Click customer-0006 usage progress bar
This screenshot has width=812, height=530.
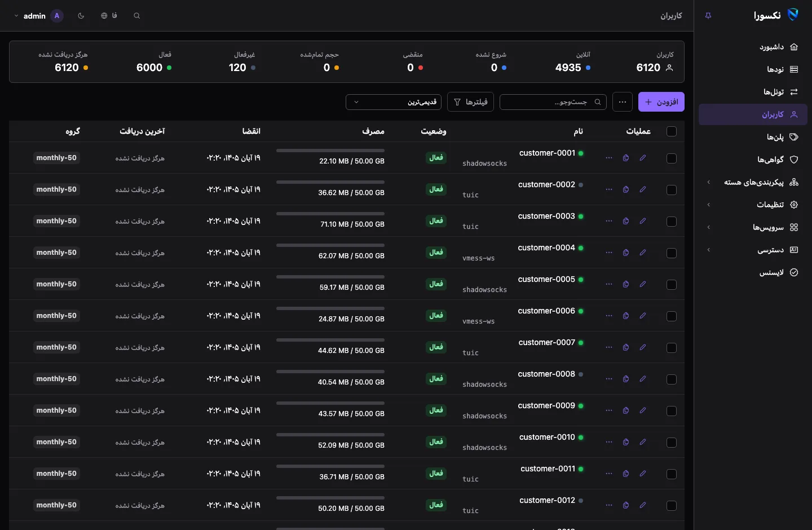coord(330,308)
